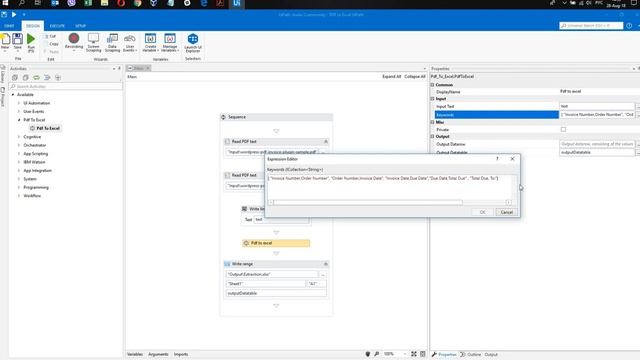640x360 pixels.
Task: Collapse the Common section in Properties
Action: [x=433, y=85]
